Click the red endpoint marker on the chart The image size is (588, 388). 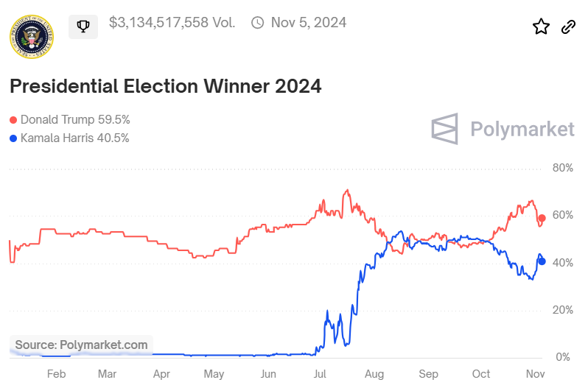(542, 218)
